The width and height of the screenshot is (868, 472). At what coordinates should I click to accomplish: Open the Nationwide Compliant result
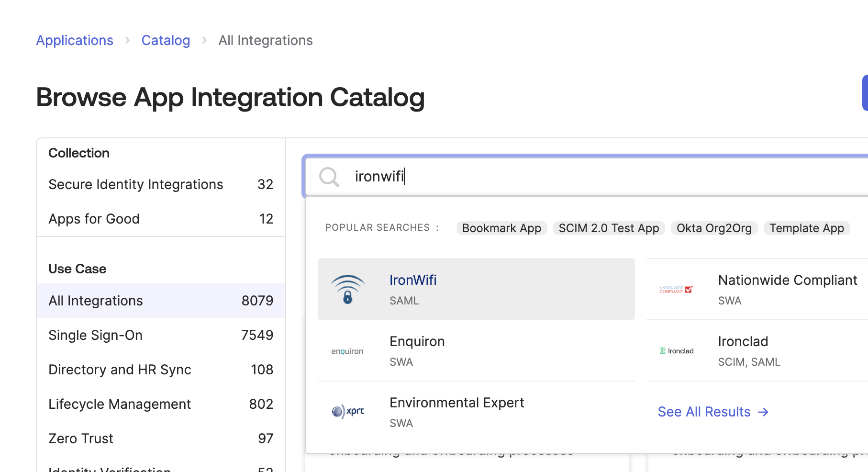click(757, 289)
